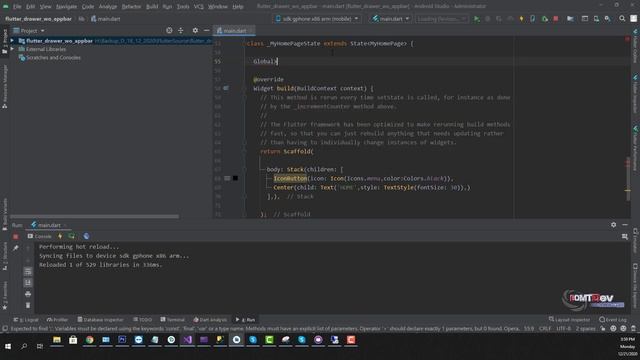Open the Project view type dropdown
Image resolution: width=640 pixels, height=360 pixels.
(29, 31)
